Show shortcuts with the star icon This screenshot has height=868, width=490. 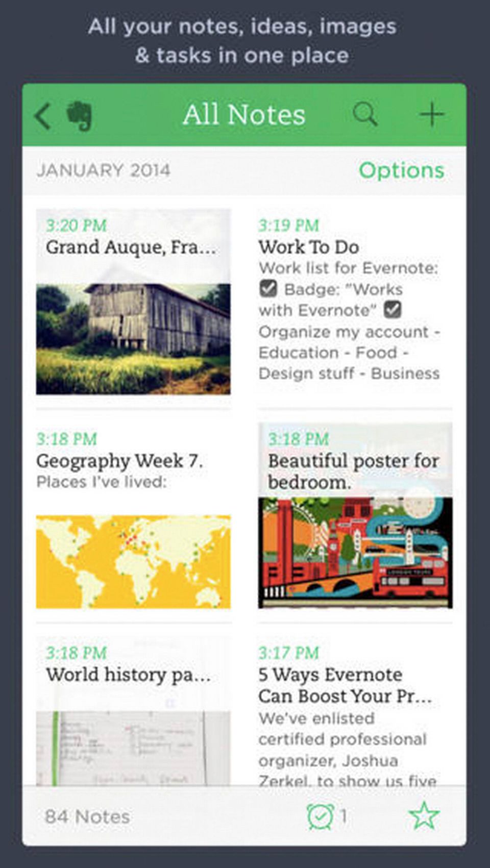point(424,815)
